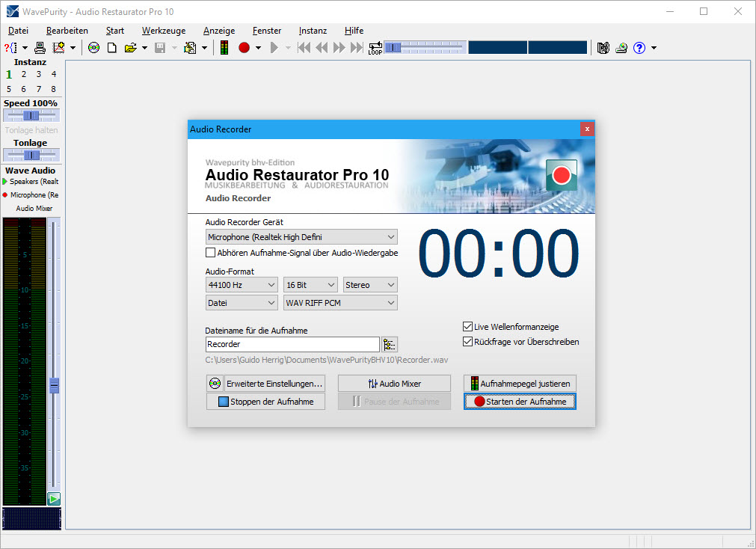Switch to Instanz 6
Image resolution: width=756 pixels, height=549 pixels.
tap(24, 89)
